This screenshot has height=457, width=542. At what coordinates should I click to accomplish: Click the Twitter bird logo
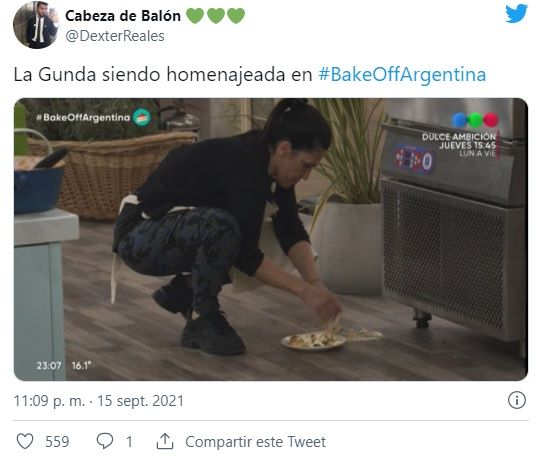[516, 14]
